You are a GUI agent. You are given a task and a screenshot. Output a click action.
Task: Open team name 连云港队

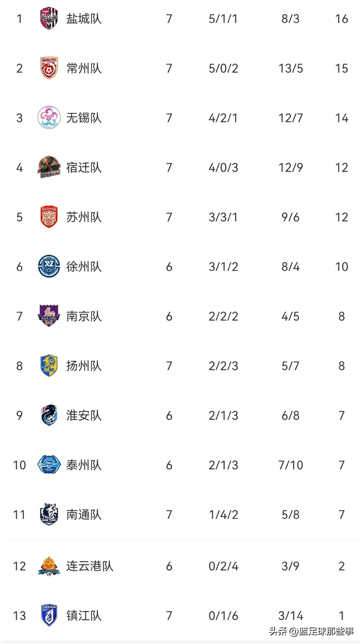click(90, 566)
